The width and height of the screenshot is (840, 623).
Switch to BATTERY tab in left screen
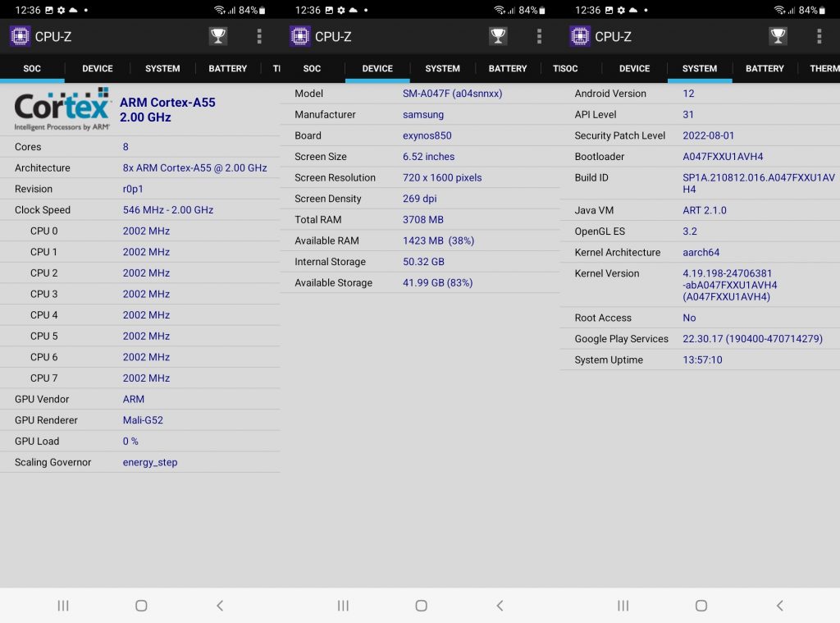[228, 69]
